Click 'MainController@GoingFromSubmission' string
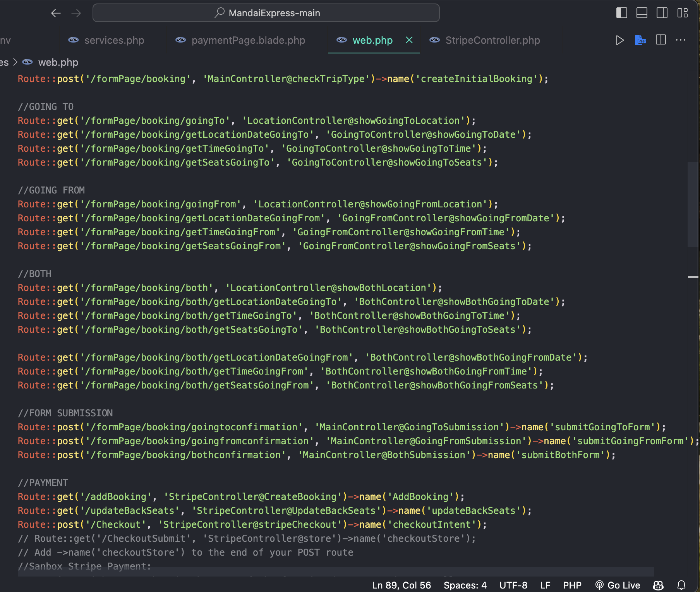The image size is (700, 592). click(x=426, y=441)
